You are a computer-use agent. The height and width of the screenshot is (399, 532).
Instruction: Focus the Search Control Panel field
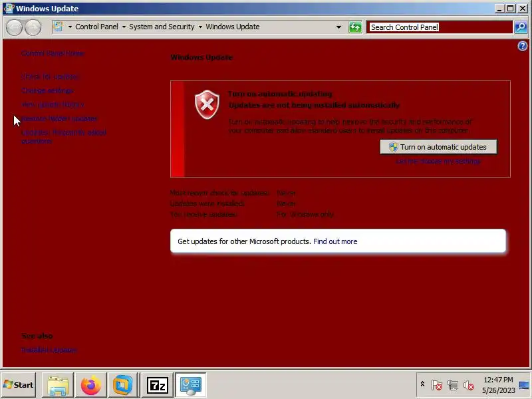[440, 27]
